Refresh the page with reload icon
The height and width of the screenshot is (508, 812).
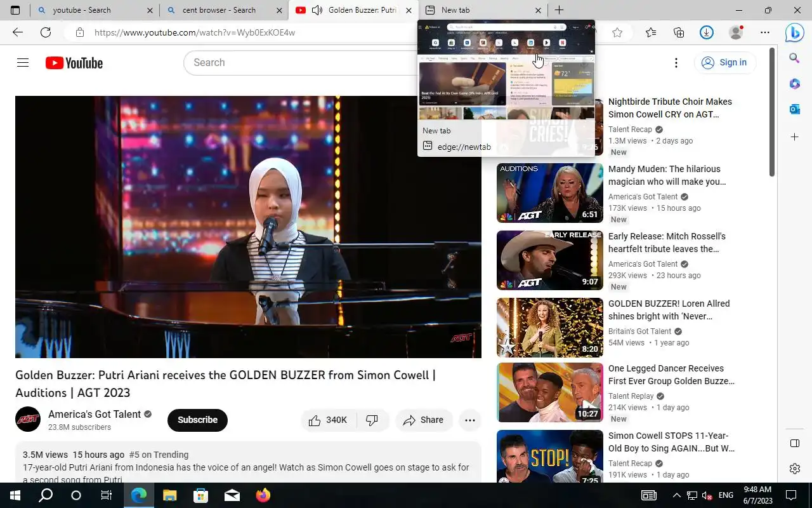pyautogui.click(x=46, y=32)
